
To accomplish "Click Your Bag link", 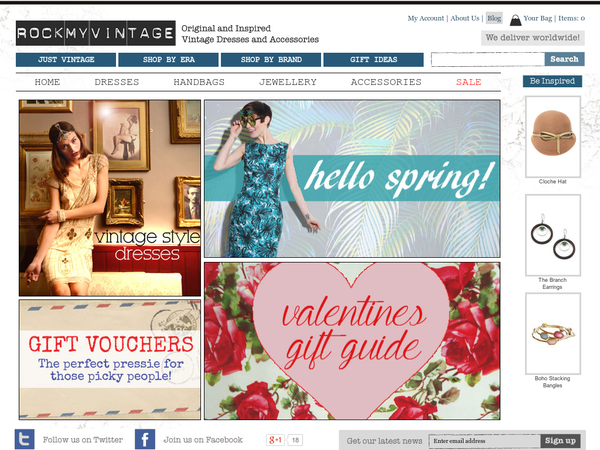I will point(538,18).
